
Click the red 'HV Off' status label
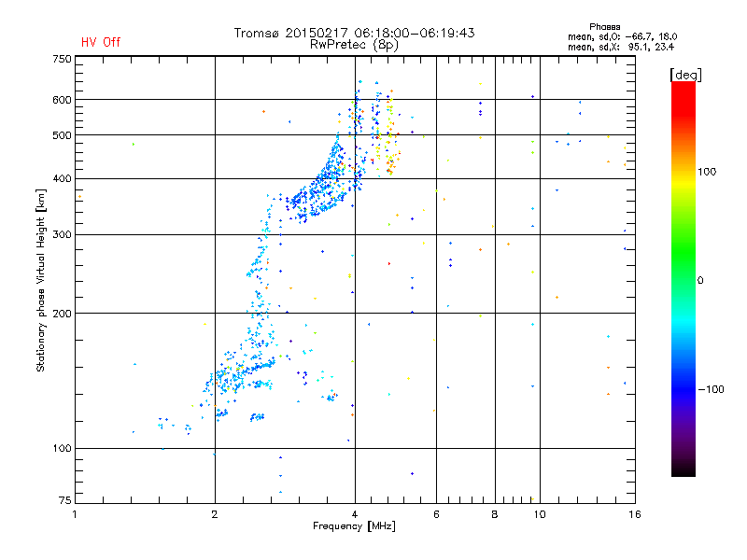(x=101, y=42)
